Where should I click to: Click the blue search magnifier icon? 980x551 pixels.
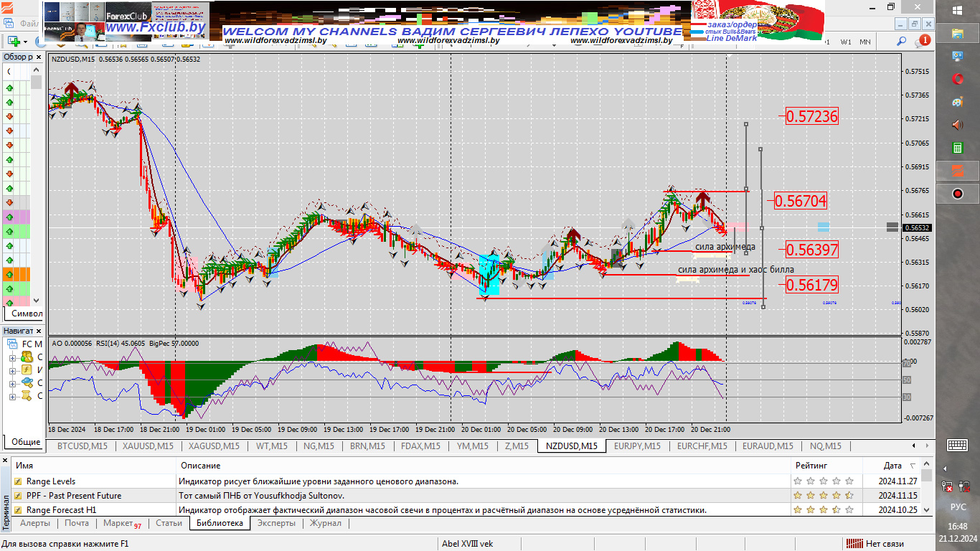(x=901, y=42)
